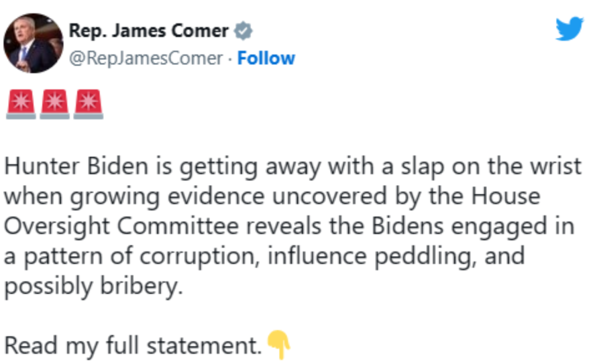Image resolution: width=599 pixels, height=364 pixels.
Task: Click the middle red siren emoji
Action: (x=54, y=104)
